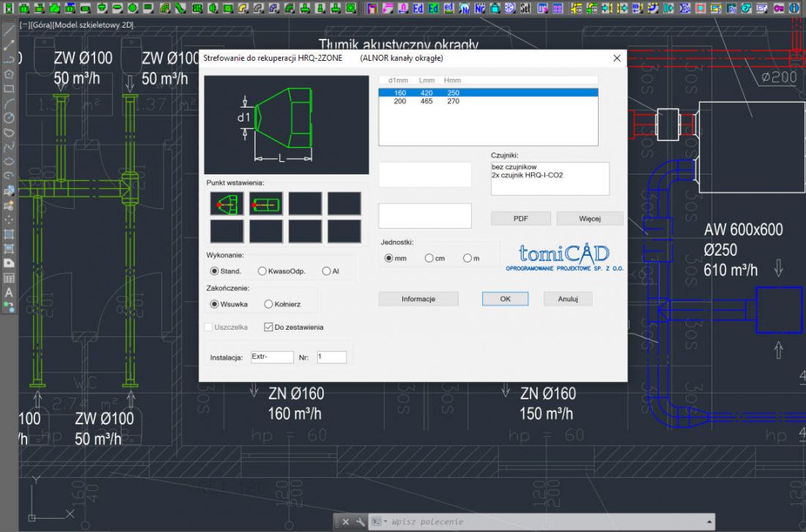Choose 'cm' units radio button
This screenshot has height=532, width=806.
[x=429, y=258]
